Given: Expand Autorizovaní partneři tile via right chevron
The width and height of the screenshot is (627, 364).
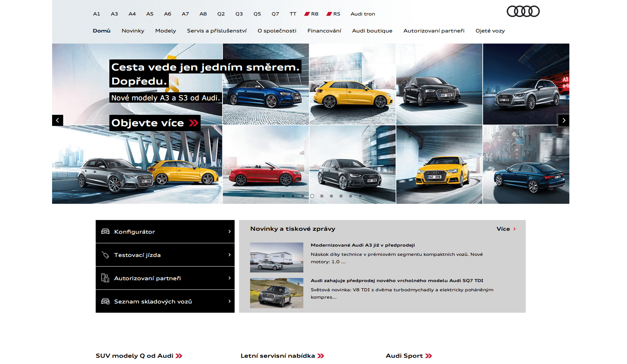Looking at the screenshot, I should pyautogui.click(x=229, y=278).
